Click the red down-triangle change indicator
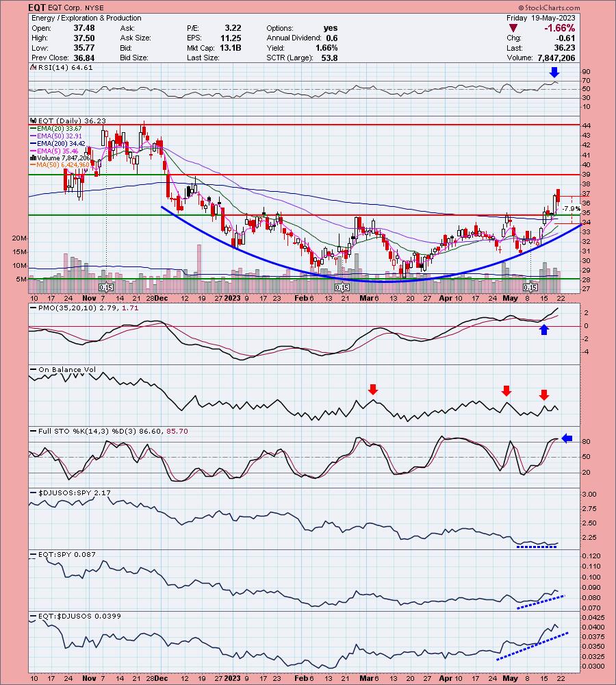The image size is (616, 685). [x=513, y=28]
